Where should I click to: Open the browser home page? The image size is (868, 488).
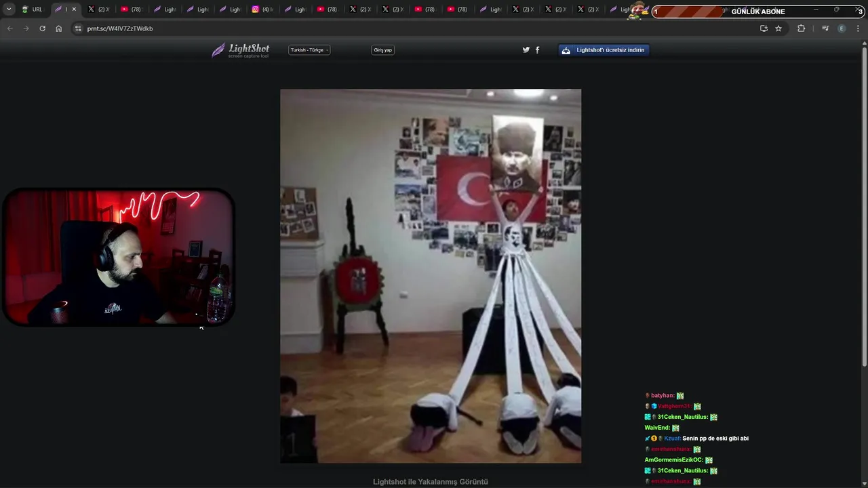pos(58,28)
